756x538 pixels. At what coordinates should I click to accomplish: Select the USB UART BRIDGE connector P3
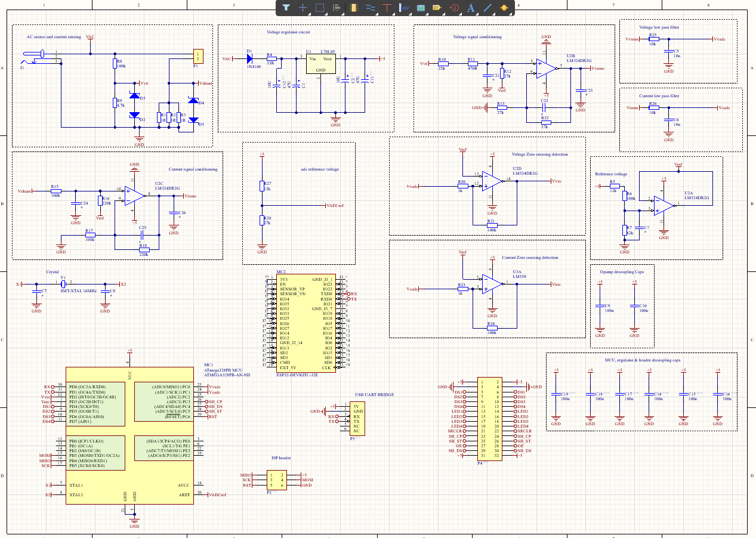[357, 419]
